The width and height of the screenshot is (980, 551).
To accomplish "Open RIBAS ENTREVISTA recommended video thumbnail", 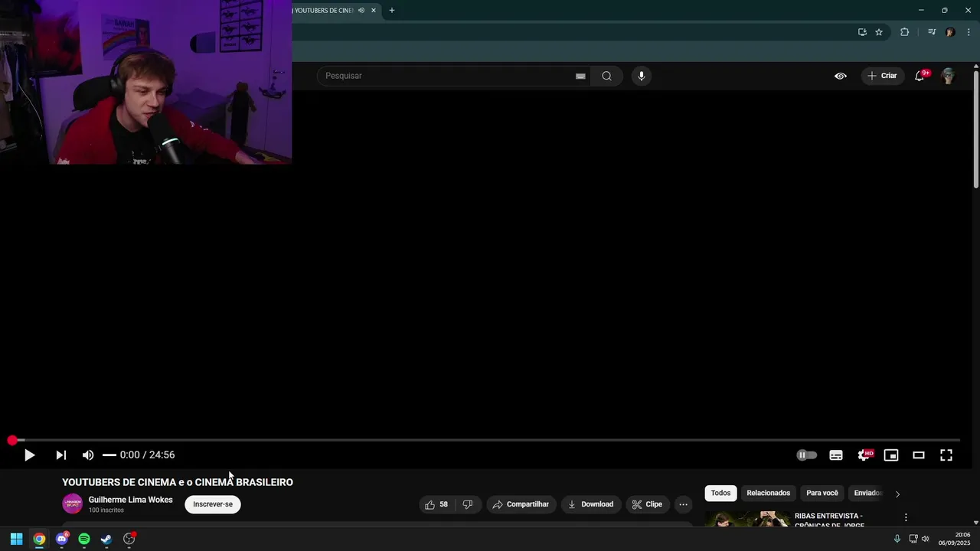I will (x=748, y=519).
